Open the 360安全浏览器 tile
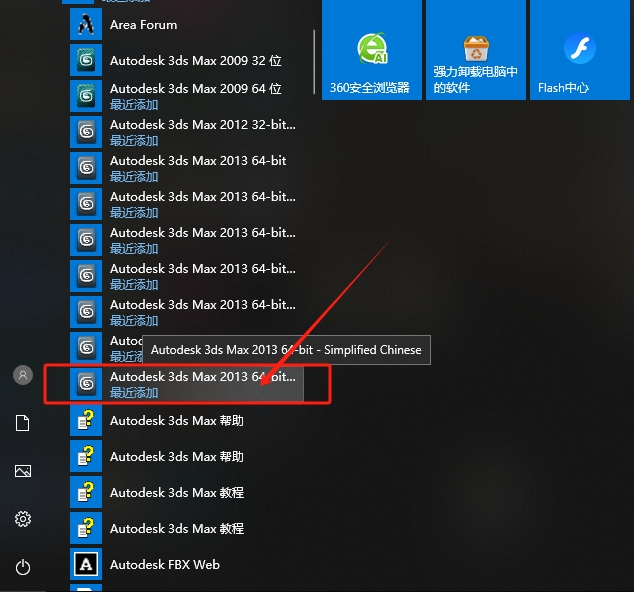 click(x=372, y=52)
